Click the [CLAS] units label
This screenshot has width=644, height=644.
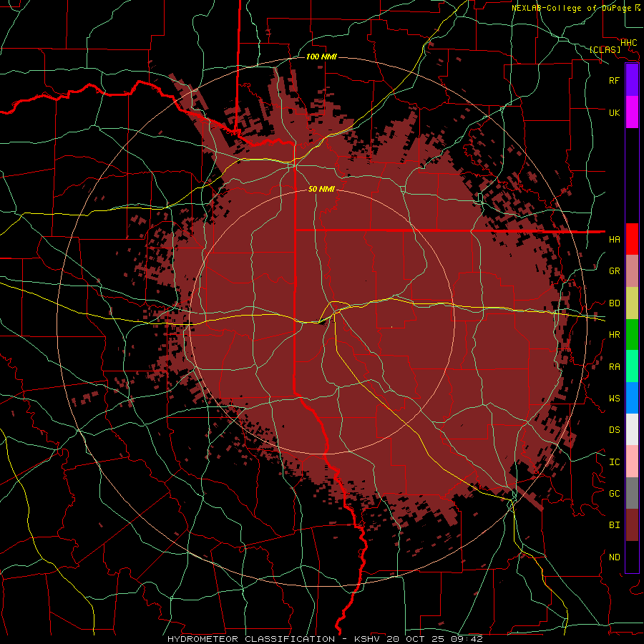tap(605, 49)
